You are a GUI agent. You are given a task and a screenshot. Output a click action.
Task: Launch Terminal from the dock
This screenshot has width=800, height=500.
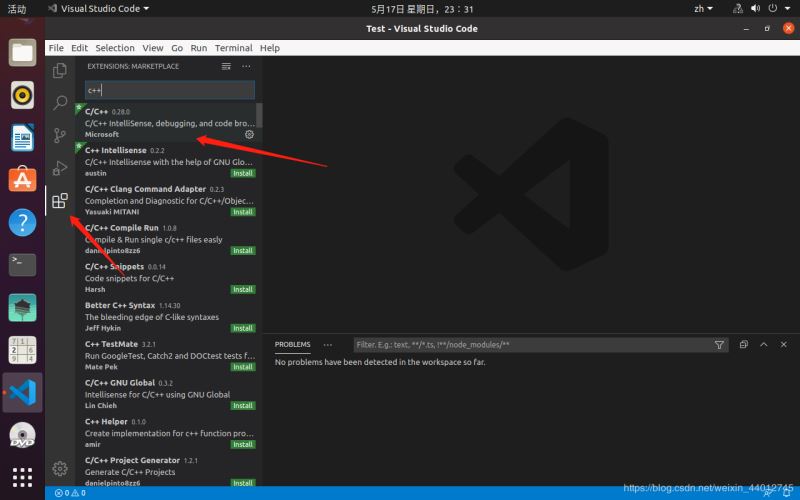click(x=22, y=265)
